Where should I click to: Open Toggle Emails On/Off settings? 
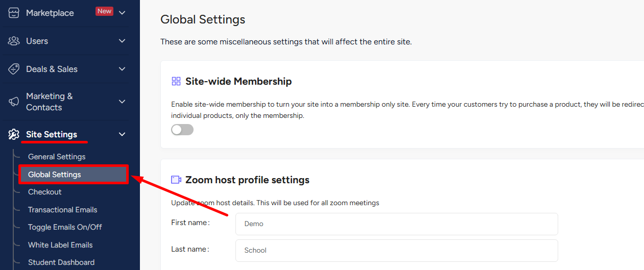tap(65, 227)
